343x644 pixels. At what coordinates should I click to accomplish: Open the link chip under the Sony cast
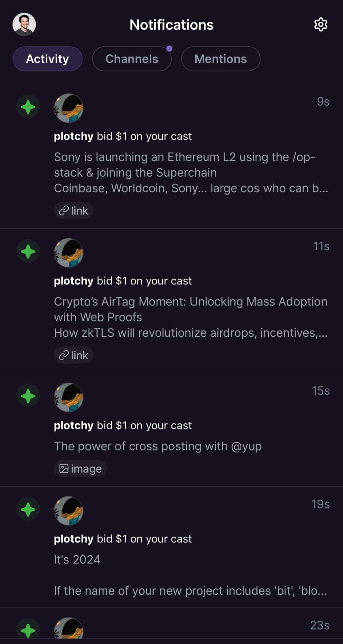[74, 211]
